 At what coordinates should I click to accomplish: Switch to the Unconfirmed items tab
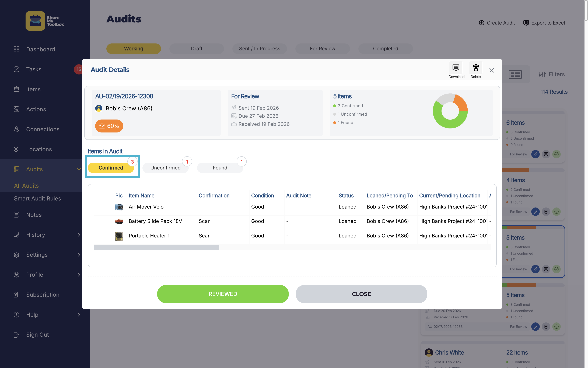166,168
